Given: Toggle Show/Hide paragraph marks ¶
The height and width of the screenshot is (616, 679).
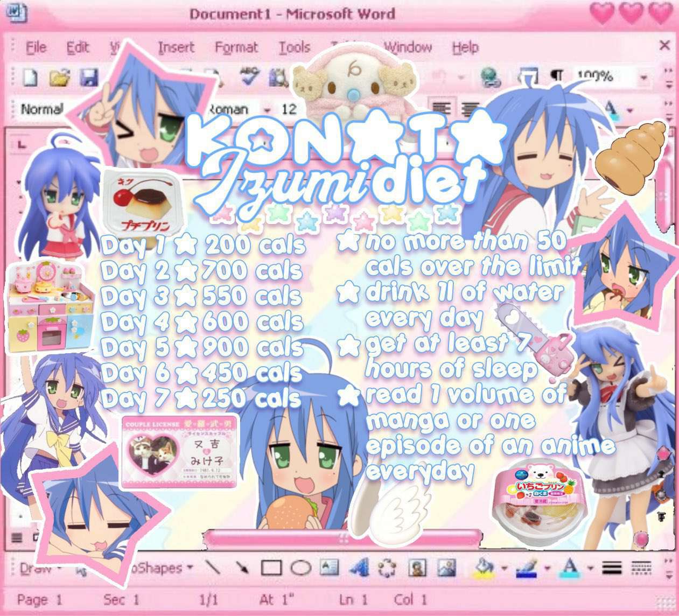Looking at the screenshot, I should pyautogui.click(x=557, y=75).
